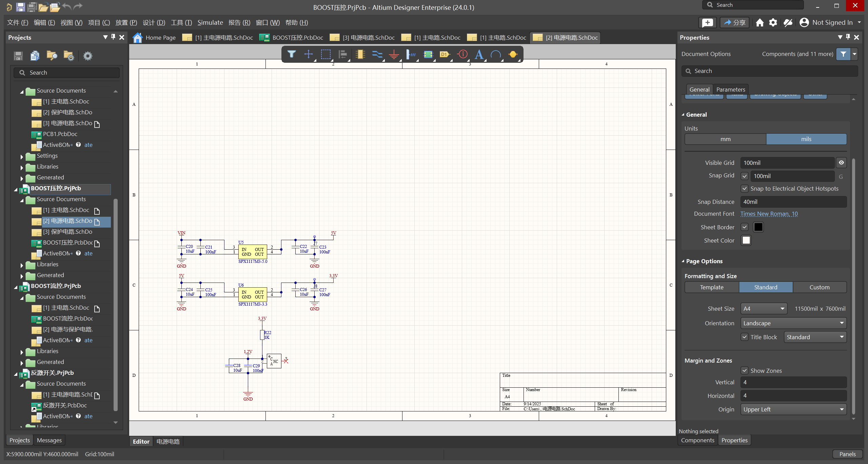
Task: Open the Origin dropdown
Action: 793,409
